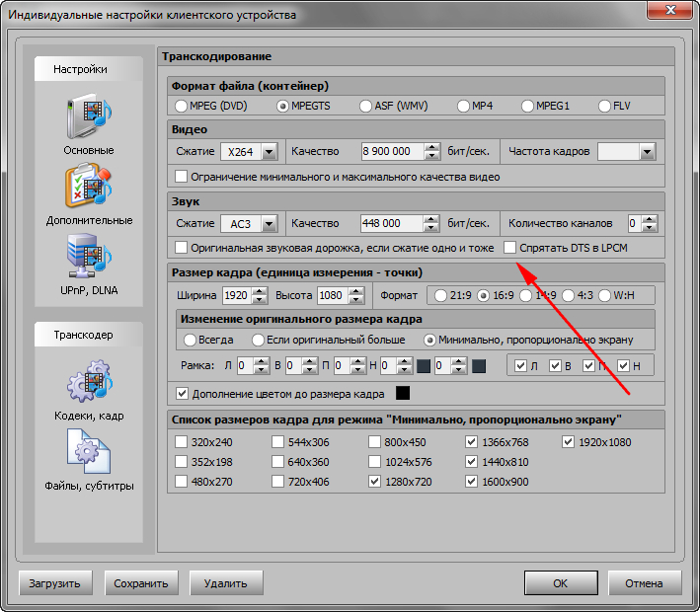Expand the video Сжатие X264 dropdown
The image size is (700, 612).
269,152
